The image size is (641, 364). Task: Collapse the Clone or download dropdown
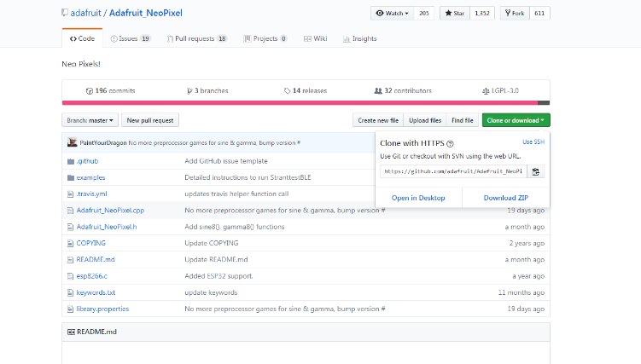click(516, 120)
